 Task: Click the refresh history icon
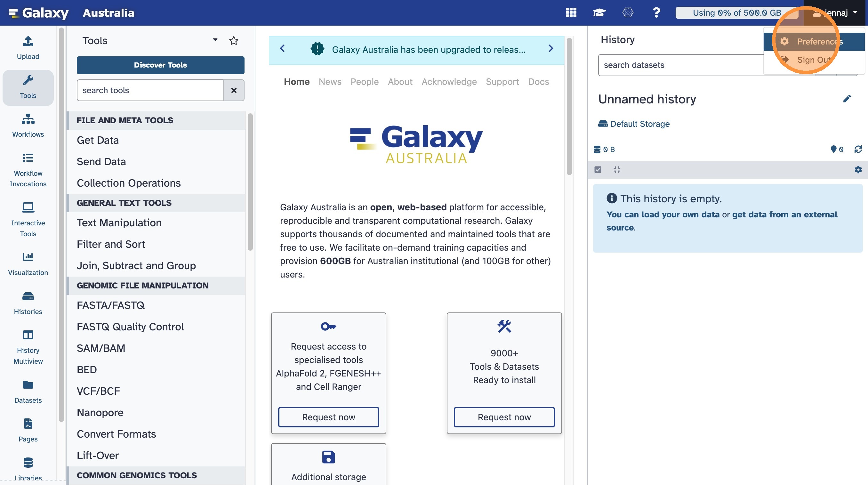coord(858,149)
